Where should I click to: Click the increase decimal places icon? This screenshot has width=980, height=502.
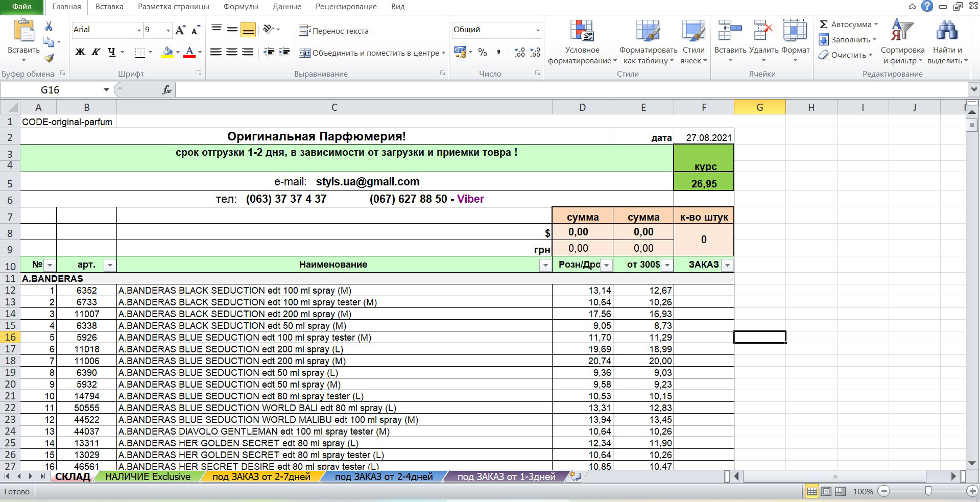[x=519, y=52]
